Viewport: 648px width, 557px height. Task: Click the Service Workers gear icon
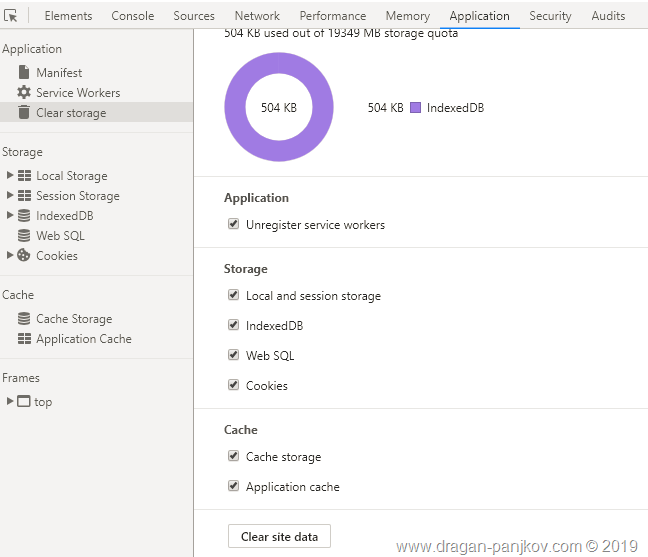[24, 93]
